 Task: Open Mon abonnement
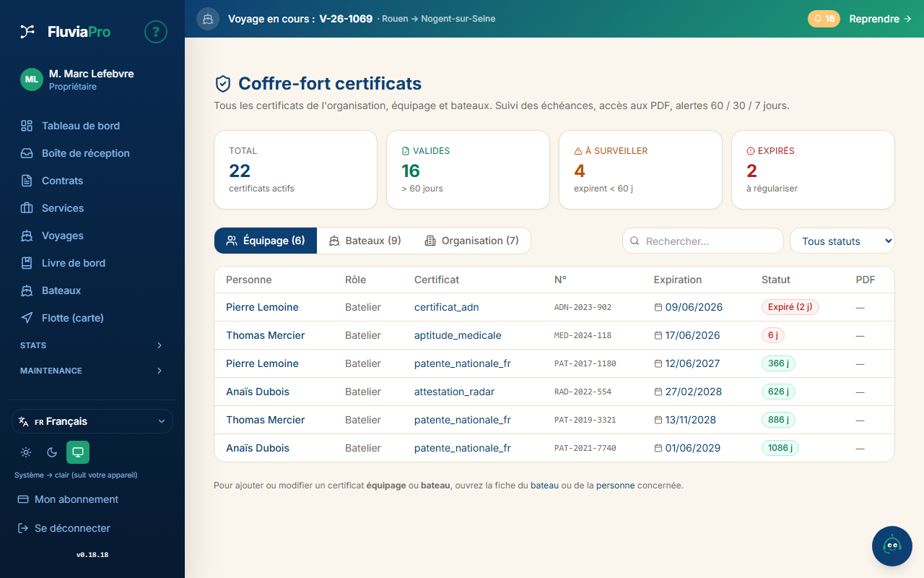(92, 499)
